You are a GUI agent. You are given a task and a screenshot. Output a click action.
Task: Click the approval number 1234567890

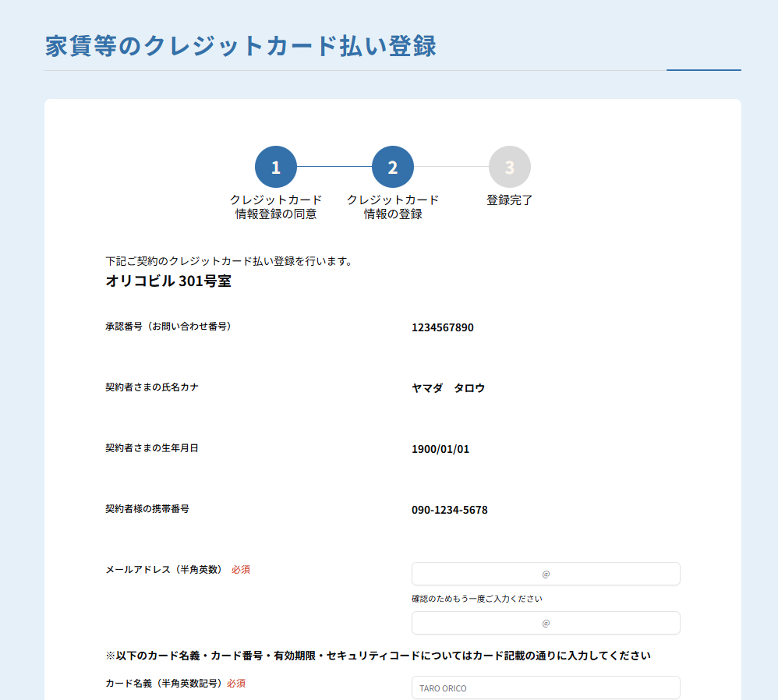click(x=443, y=327)
